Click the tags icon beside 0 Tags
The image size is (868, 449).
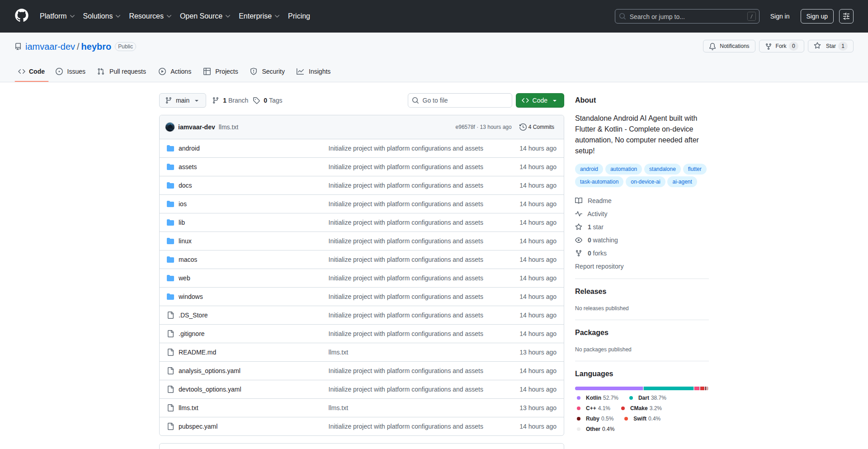tap(256, 100)
